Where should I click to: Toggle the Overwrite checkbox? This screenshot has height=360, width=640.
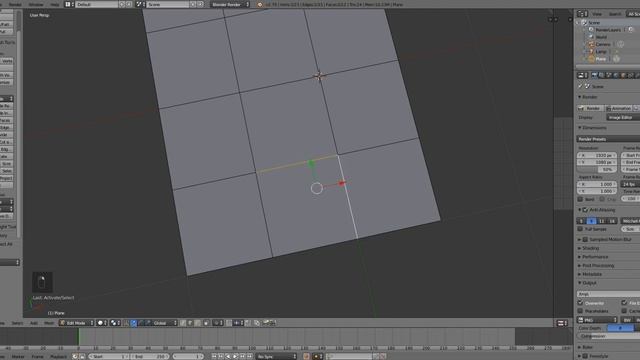click(x=580, y=303)
